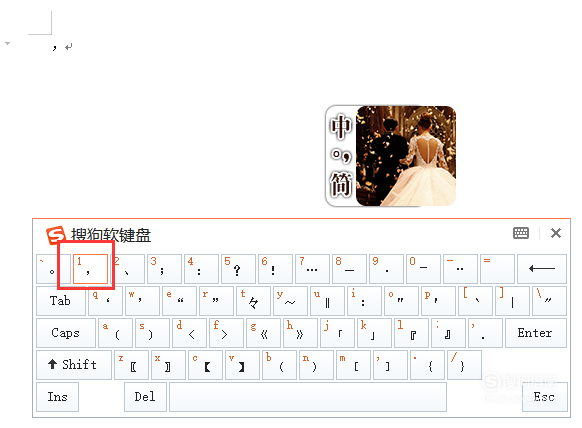Viewport: 582px width, 428px height.
Task: Click the Esc key
Action: (x=545, y=397)
